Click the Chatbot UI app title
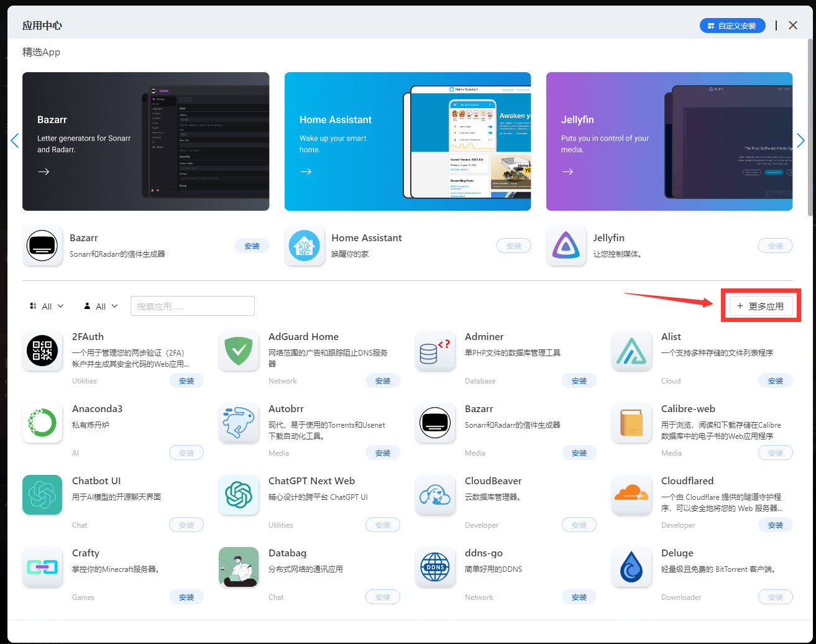This screenshot has width=816, height=644. point(96,481)
